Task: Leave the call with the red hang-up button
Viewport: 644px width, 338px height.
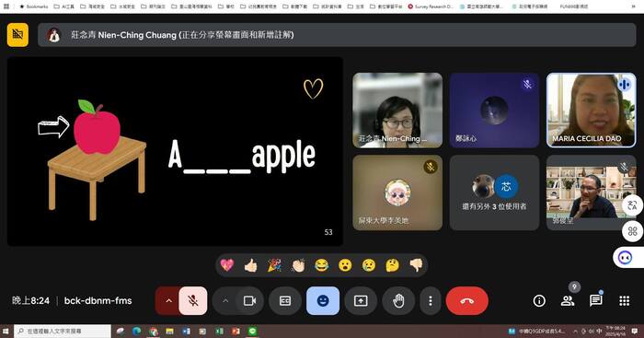Action: pyautogui.click(x=467, y=301)
